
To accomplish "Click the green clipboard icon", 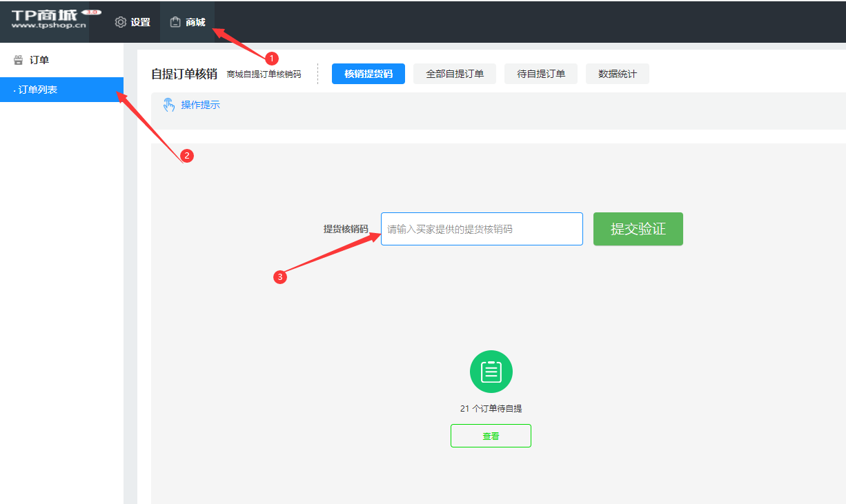I will point(491,372).
